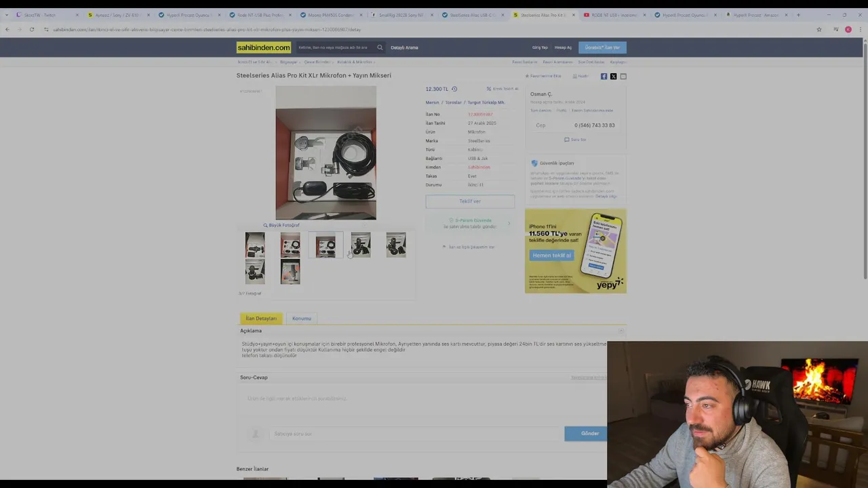Screen dimensions: 868x488
Task: Click Giriş Yap link
Action: [x=540, y=47]
